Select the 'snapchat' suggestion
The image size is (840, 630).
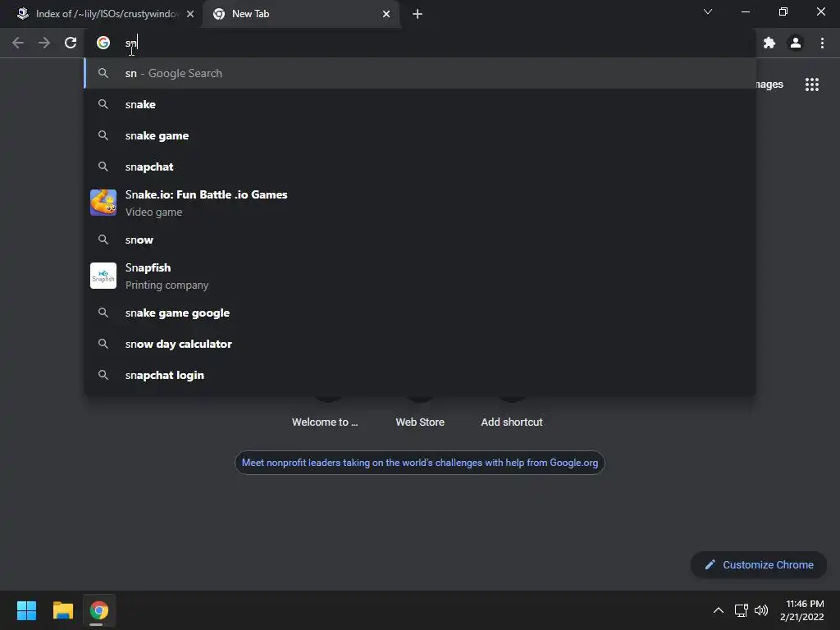[420, 167]
